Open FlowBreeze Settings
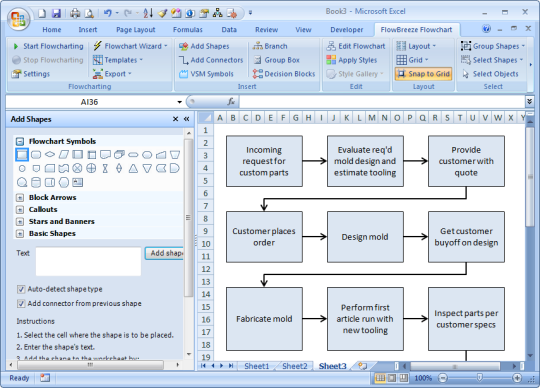 click(x=31, y=74)
